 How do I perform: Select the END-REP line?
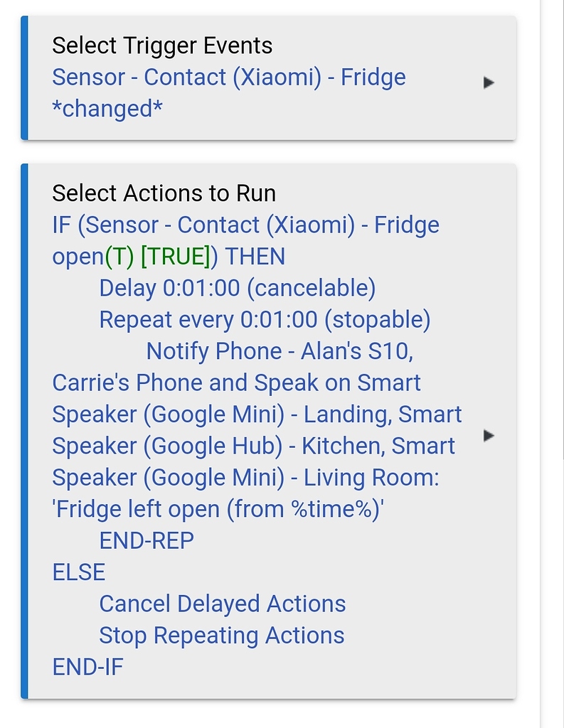147,540
